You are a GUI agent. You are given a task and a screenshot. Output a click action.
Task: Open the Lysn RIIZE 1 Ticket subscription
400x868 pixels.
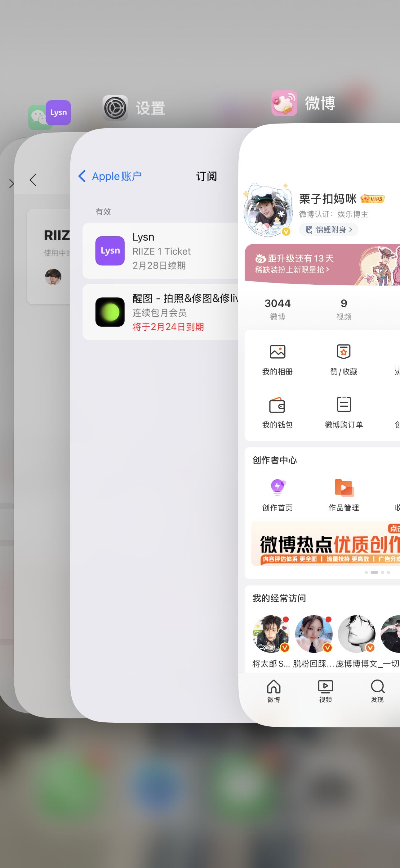[x=161, y=251]
